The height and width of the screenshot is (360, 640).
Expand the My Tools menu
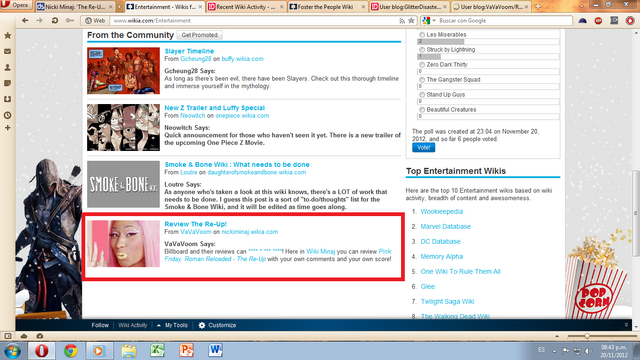[x=172, y=325]
